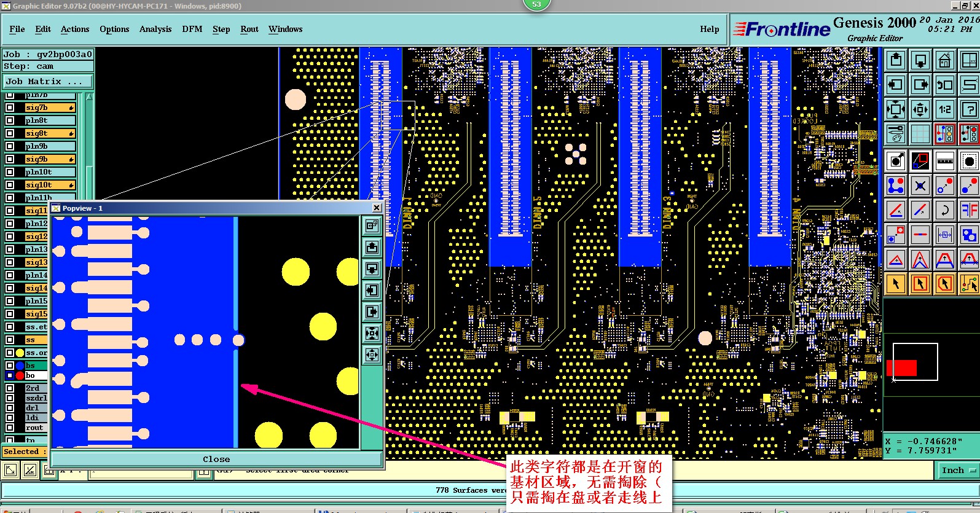Viewport: 980px width, 513px height.
Task: Click the pan down icon in main toolbar
Action: click(920, 60)
